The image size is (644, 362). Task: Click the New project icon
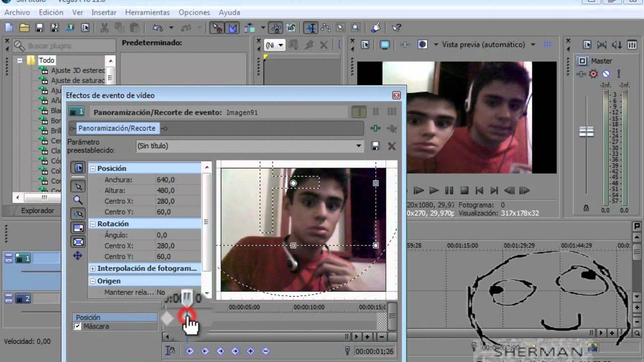(9, 28)
